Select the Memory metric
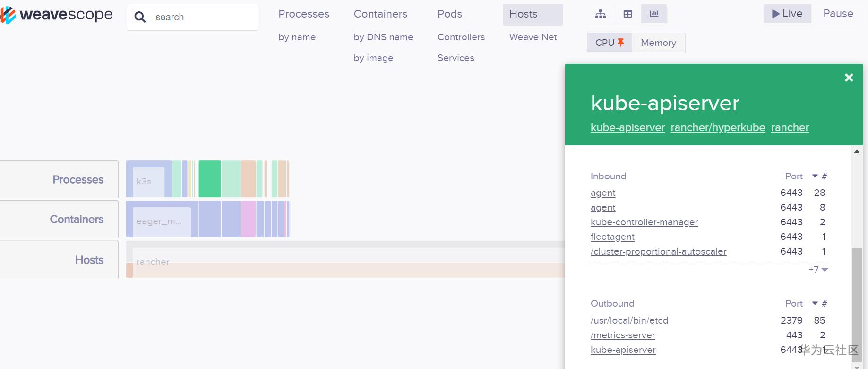This screenshot has height=369, width=868. (x=658, y=43)
